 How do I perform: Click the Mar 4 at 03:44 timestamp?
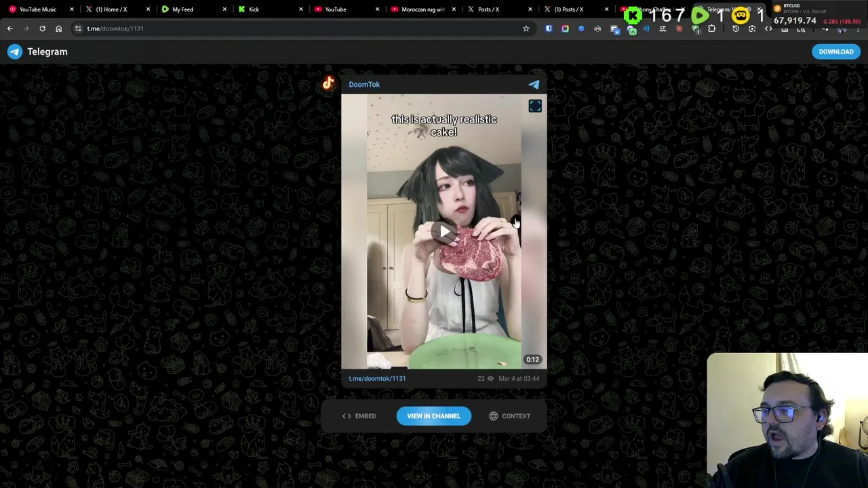[519, 379]
